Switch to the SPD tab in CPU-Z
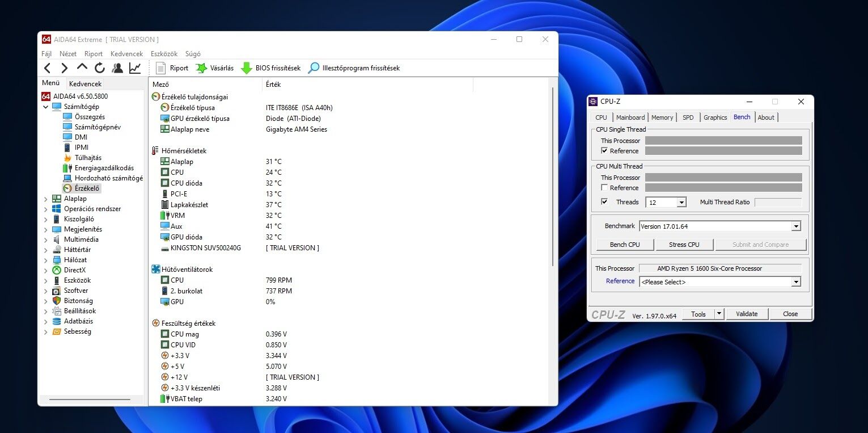The width and height of the screenshot is (868, 433). pos(688,117)
